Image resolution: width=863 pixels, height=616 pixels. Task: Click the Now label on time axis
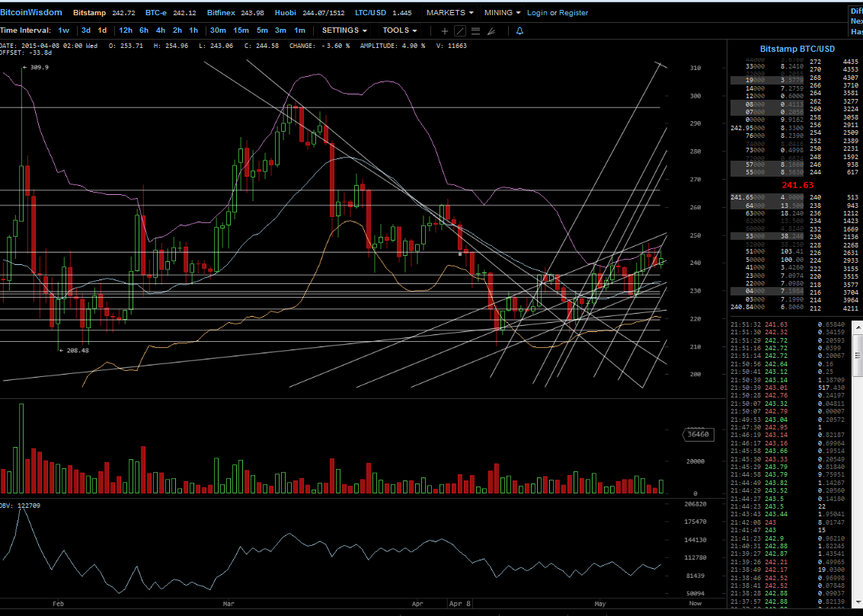[695, 603]
